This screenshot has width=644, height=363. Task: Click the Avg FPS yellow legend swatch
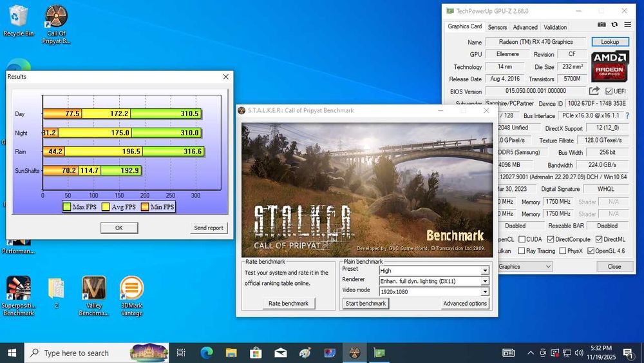point(106,207)
